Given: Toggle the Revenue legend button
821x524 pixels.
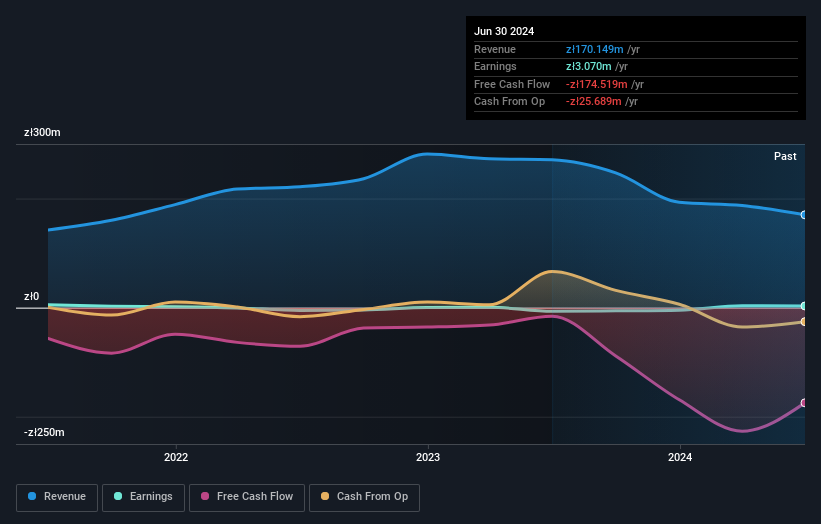Looking at the screenshot, I should 57,497.
